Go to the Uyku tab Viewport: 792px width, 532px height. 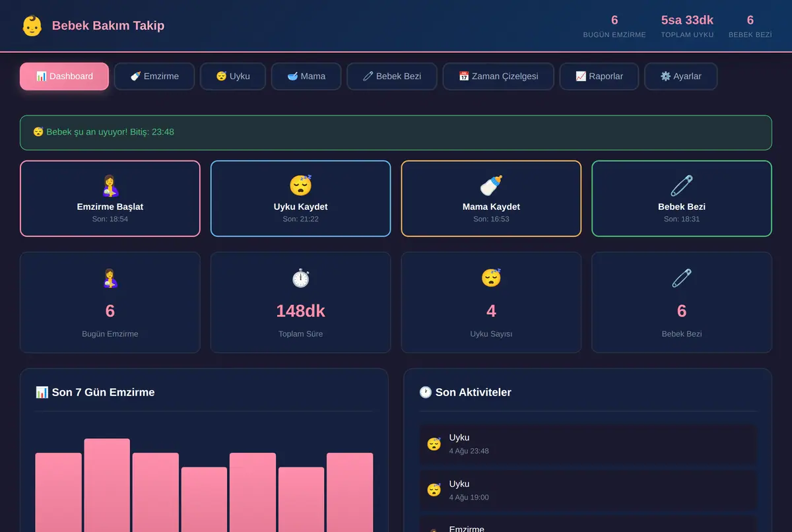pos(233,76)
